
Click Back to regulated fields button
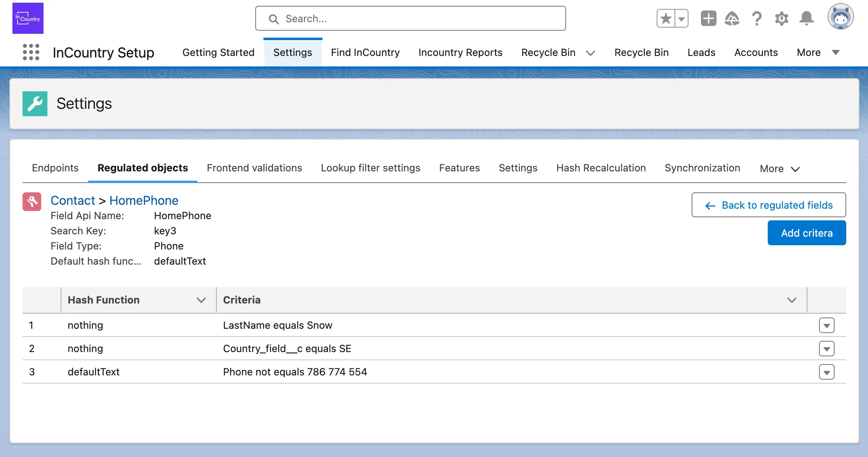769,205
